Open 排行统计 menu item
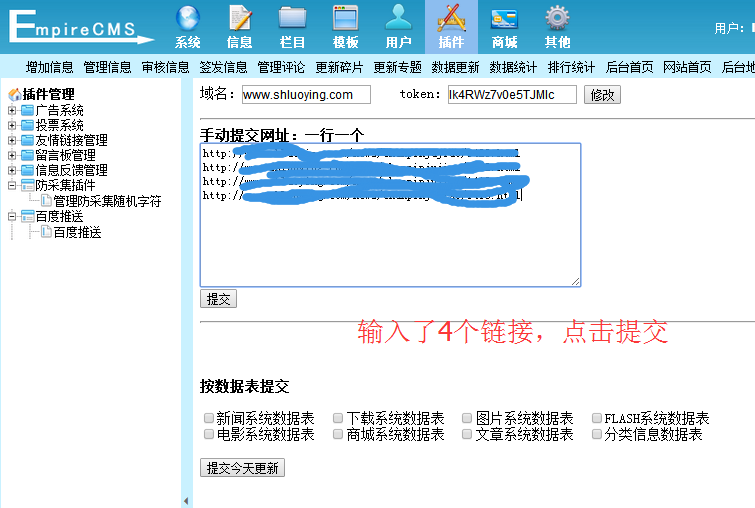The width and height of the screenshot is (755, 508). point(572,67)
